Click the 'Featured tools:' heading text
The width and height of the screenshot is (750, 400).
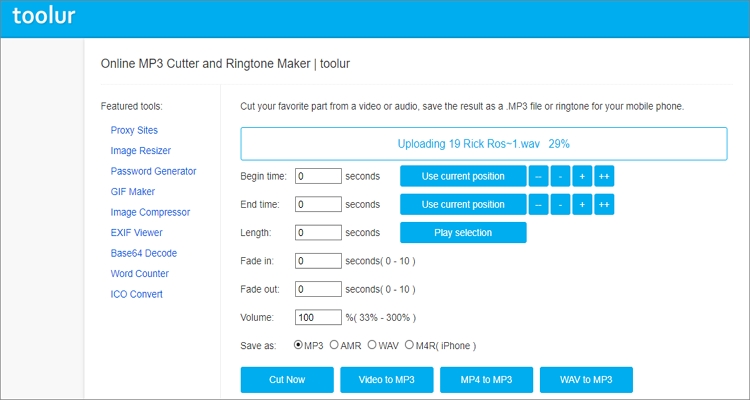click(132, 106)
